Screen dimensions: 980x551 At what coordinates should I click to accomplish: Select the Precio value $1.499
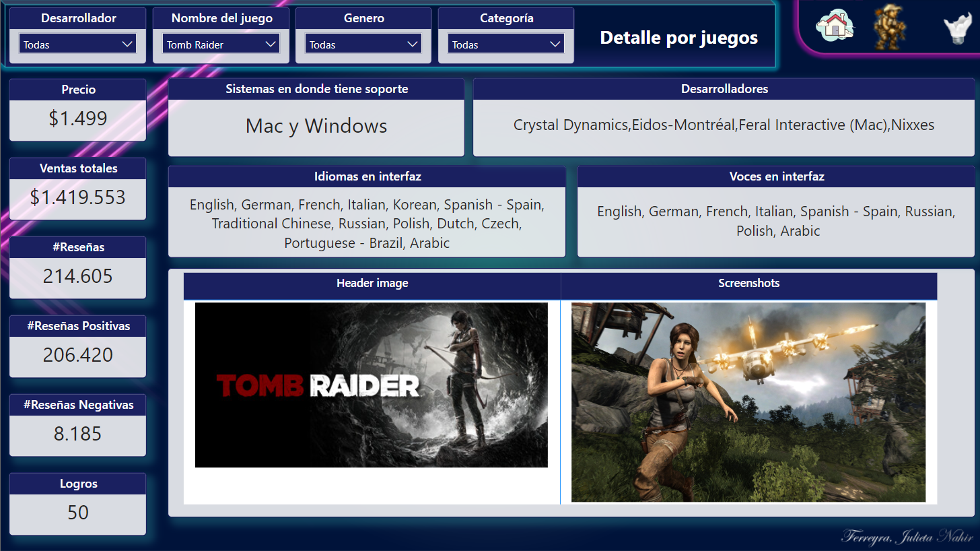point(78,119)
